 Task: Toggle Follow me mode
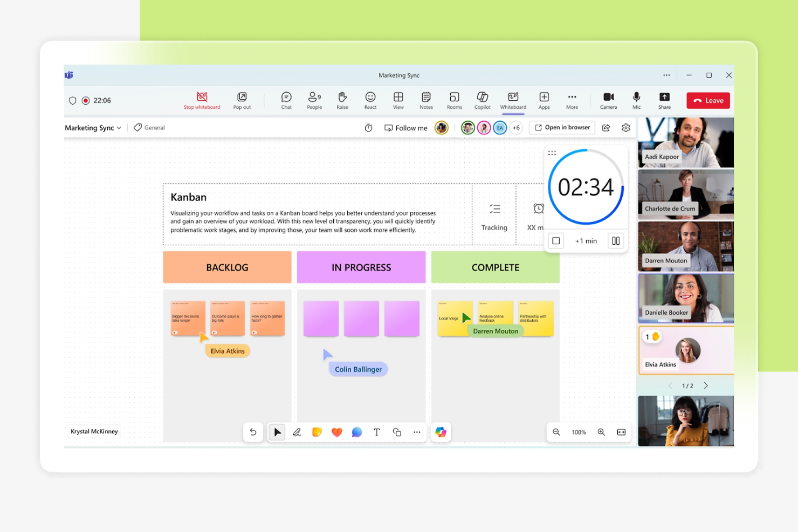405,128
